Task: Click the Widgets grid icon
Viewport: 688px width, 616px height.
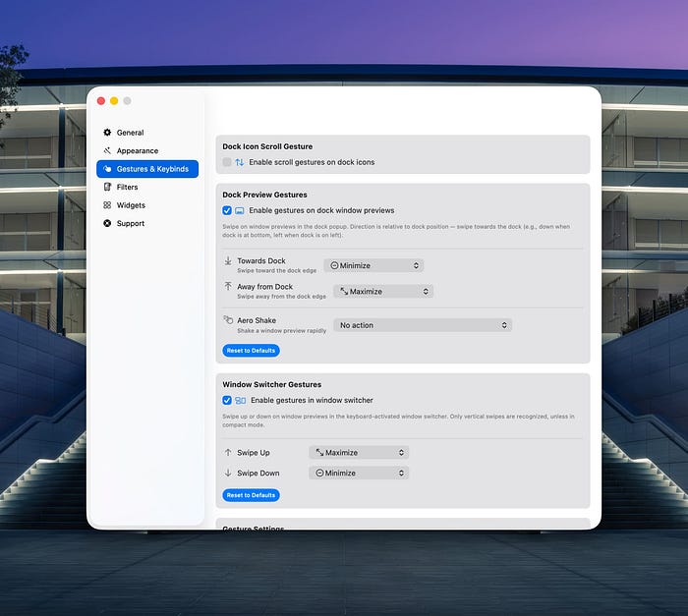Action: click(x=107, y=205)
